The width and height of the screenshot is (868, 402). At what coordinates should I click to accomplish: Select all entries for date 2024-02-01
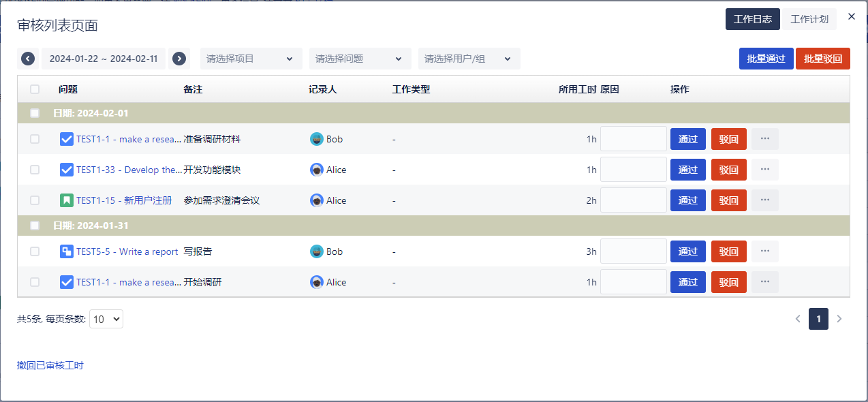point(35,113)
